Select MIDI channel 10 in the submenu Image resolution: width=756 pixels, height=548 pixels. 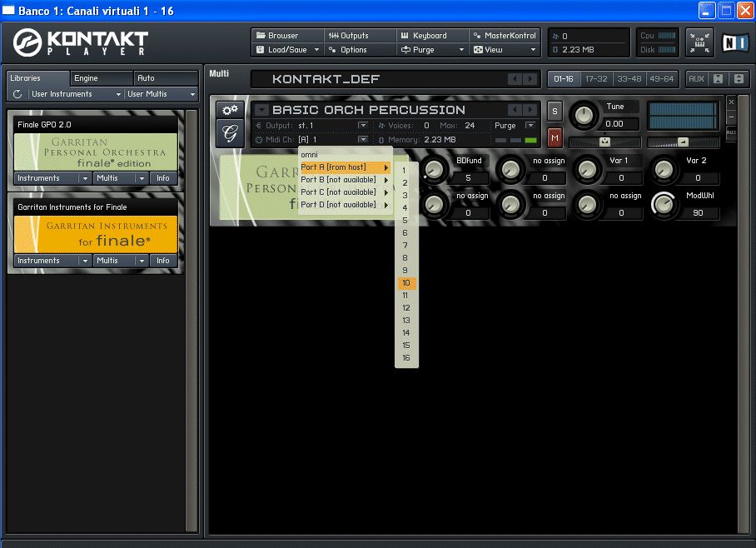[x=406, y=283]
